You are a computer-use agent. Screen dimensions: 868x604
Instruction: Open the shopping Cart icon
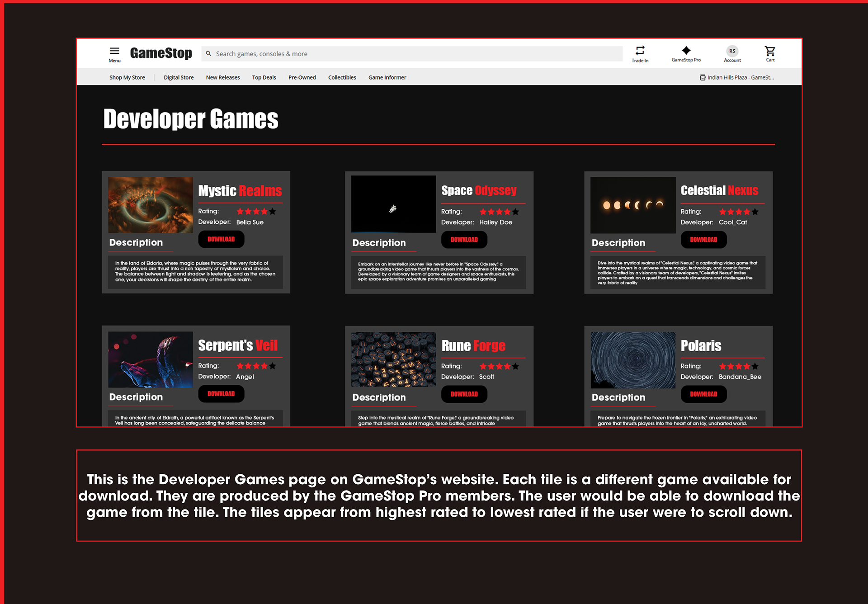[770, 51]
